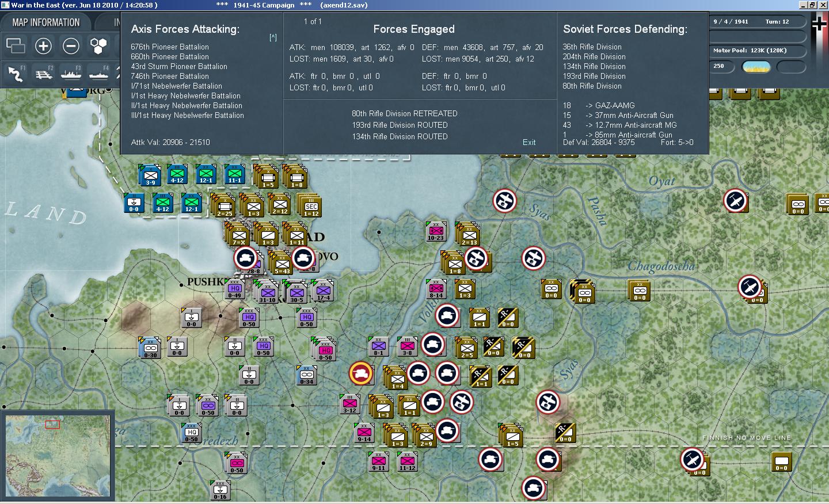Viewport: 829px width, 504px height.
Task: Select the German unit labeled 10-23
Action: [x=436, y=231]
